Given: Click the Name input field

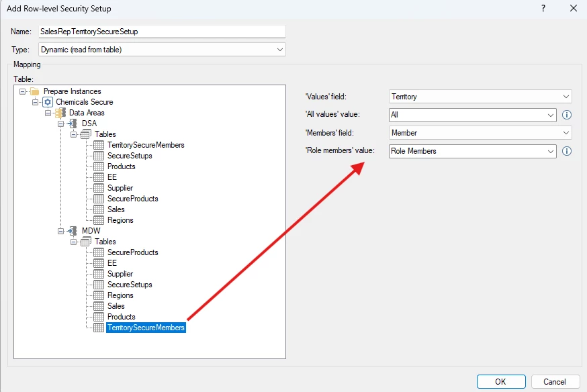Looking at the screenshot, I should (162, 32).
